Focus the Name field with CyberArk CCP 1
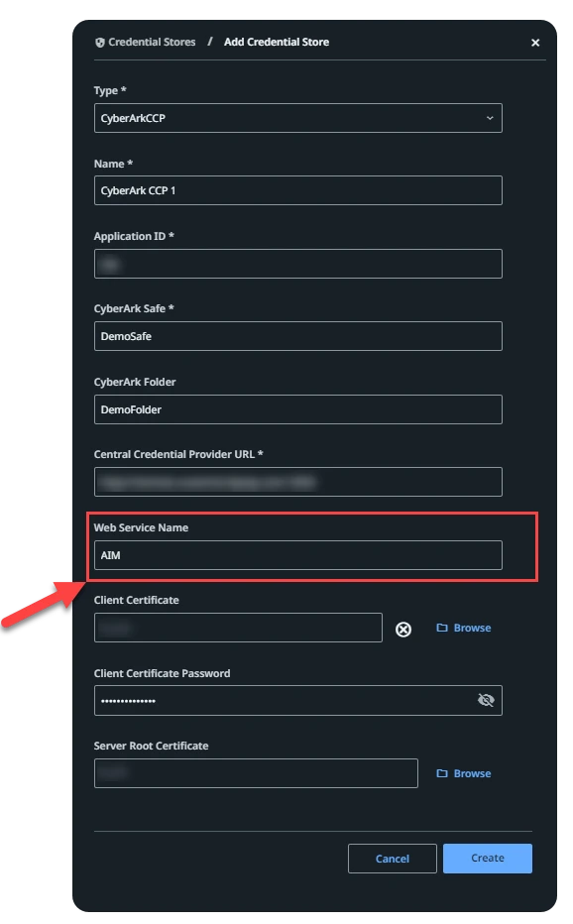Viewport: 573px width, 924px height. [x=298, y=190]
